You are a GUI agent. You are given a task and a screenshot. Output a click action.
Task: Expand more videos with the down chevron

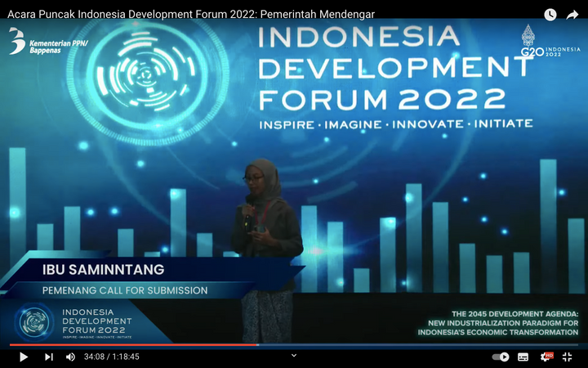[294, 355]
